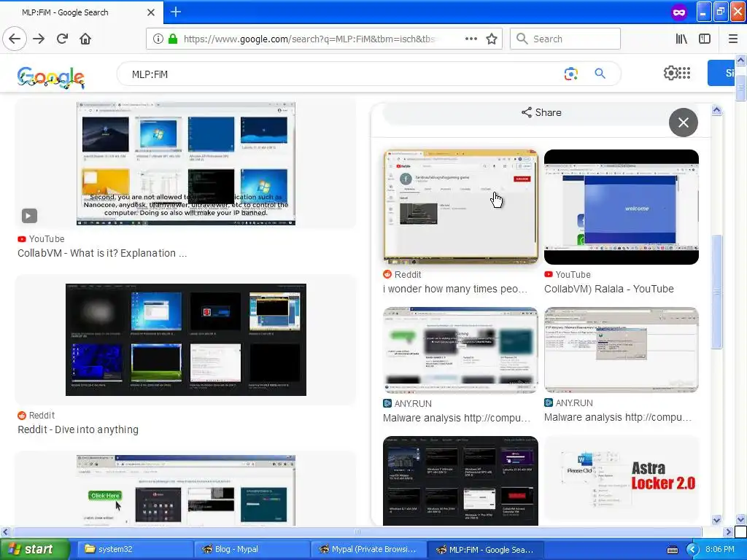This screenshot has height=560, width=747.
Task: Open 'CollabVM) Ralala - YouTube' link
Action: (609, 289)
